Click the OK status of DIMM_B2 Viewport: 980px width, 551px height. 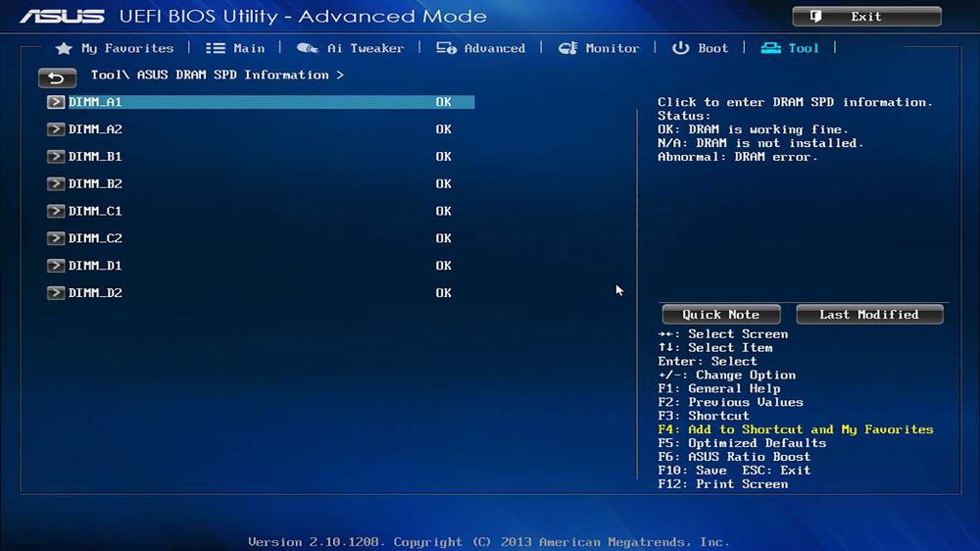click(x=443, y=184)
